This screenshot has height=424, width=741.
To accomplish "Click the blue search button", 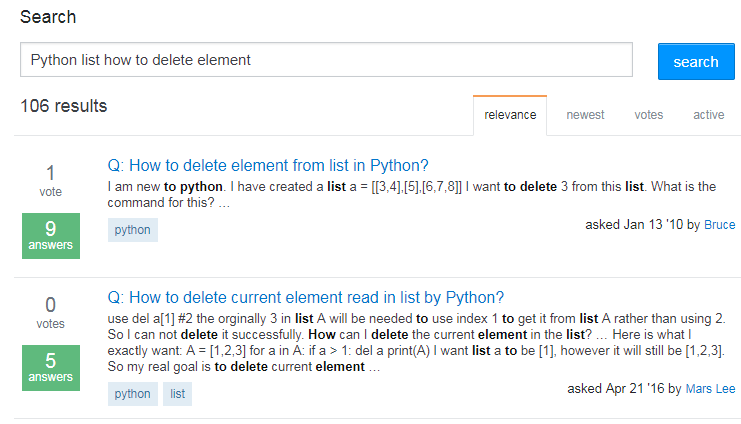I will tap(696, 62).
